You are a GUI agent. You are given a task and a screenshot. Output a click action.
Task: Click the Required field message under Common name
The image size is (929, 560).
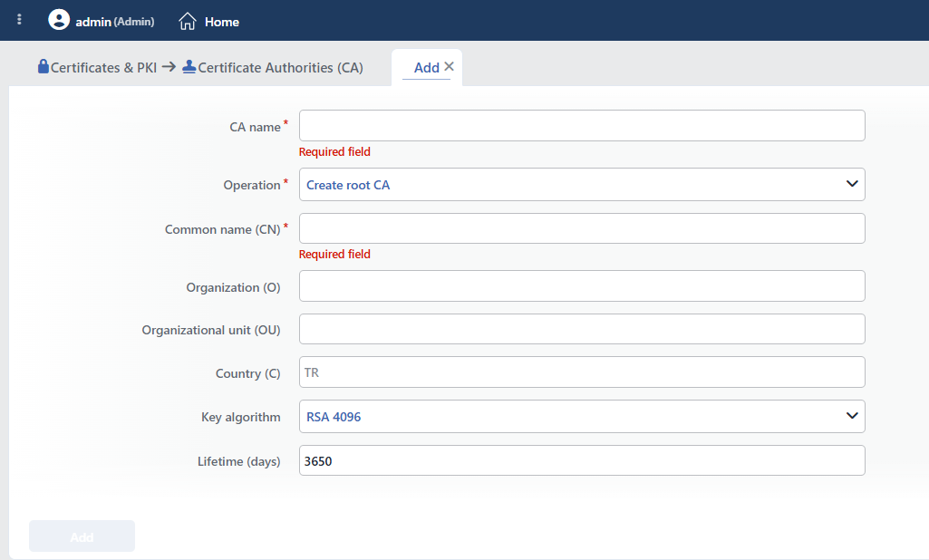pyautogui.click(x=334, y=255)
